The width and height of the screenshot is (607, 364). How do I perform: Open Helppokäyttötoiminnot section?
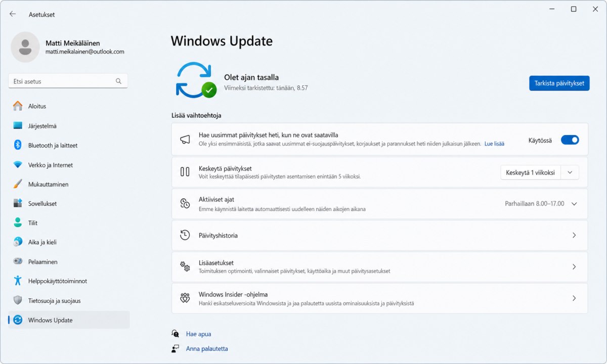[x=69, y=281]
